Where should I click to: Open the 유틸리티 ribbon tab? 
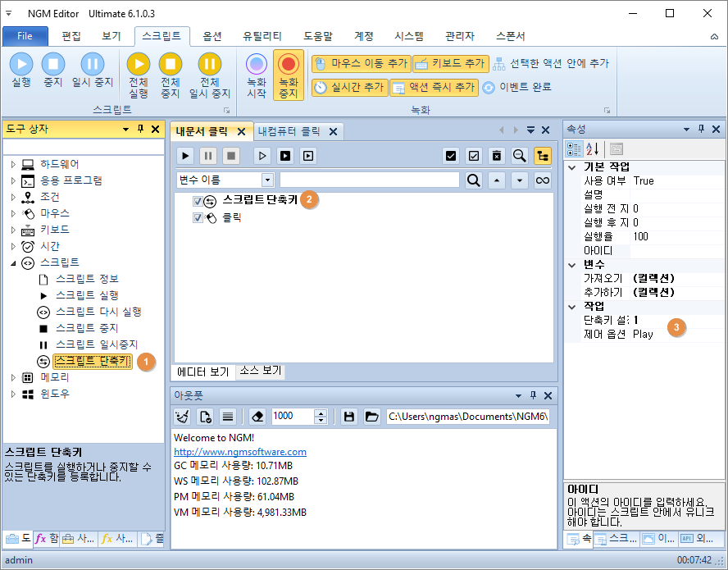click(x=262, y=36)
